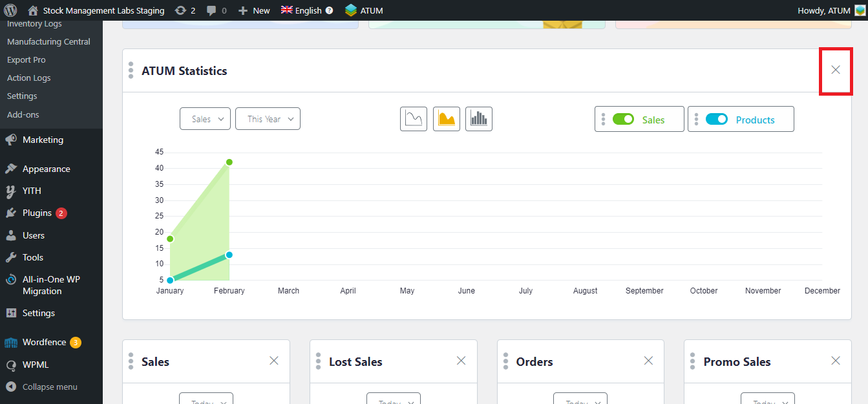Open the ATUM admin bar menu

click(x=364, y=10)
